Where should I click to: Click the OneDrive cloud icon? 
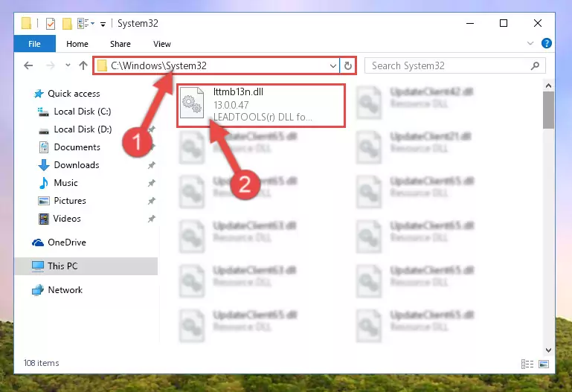pos(38,242)
